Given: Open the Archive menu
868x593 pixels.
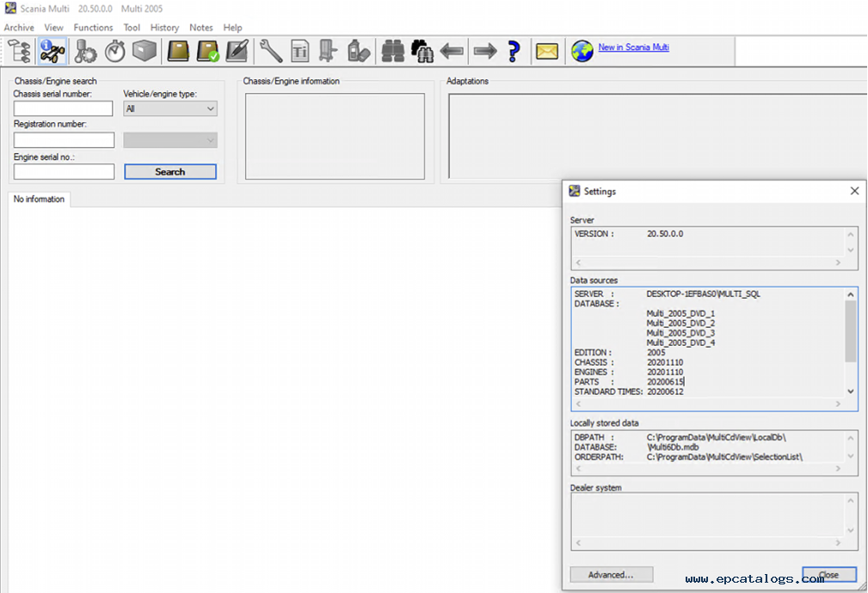Looking at the screenshot, I should pos(19,28).
